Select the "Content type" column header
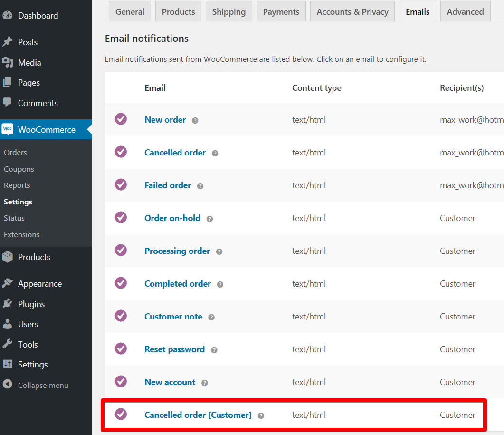The width and height of the screenshot is (504, 435). (x=317, y=88)
